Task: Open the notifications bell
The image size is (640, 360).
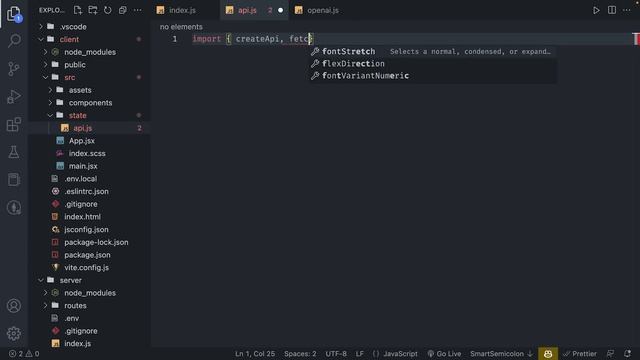Action: [x=627, y=354]
